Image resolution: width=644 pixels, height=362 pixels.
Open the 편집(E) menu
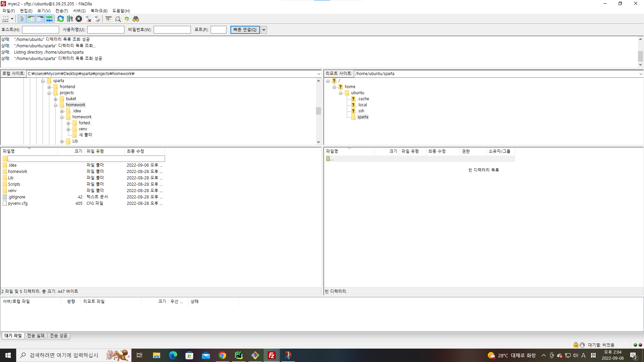point(26,11)
